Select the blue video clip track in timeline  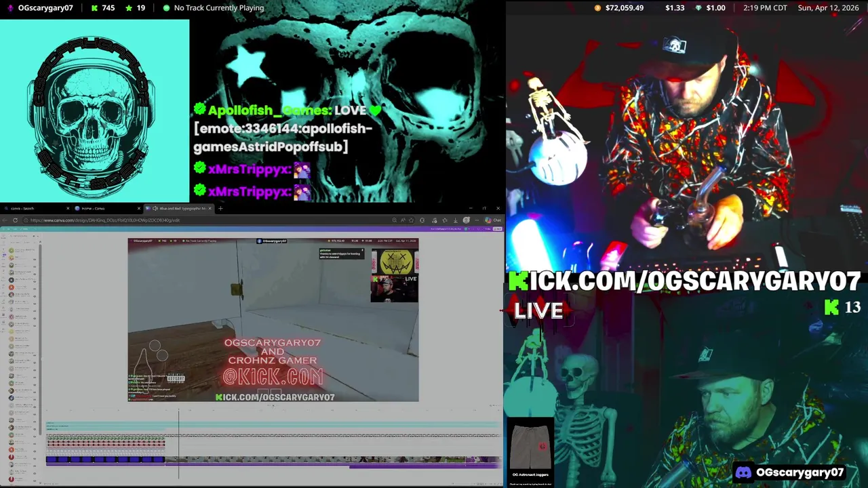click(105, 460)
